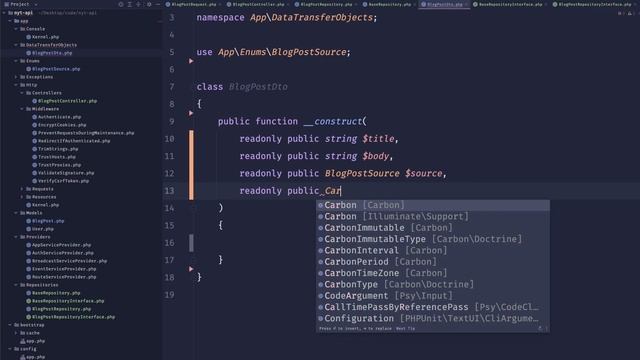This screenshot has height=360, width=640.
Task: Collapse the app folder
Action: point(10,21)
